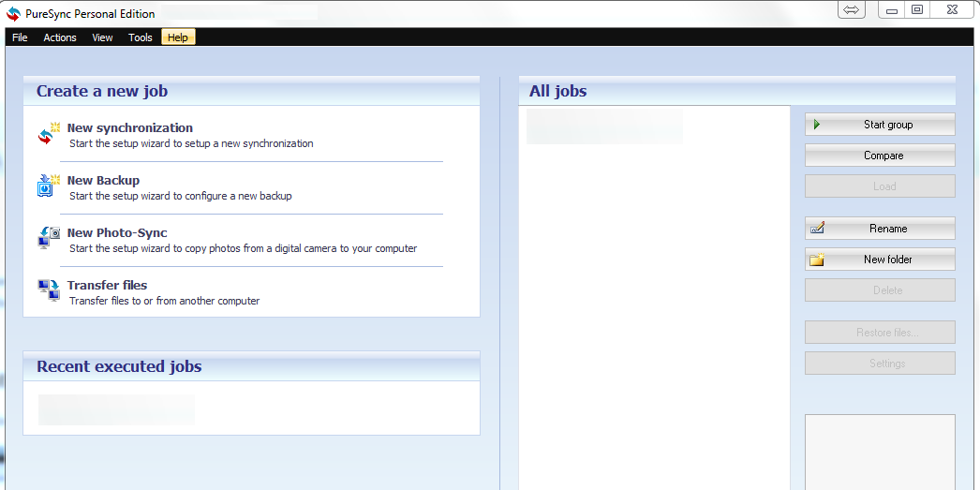Viewport: 980px width, 490px height.
Task: Click the double-arrow icon in title bar
Action: [852, 10]
